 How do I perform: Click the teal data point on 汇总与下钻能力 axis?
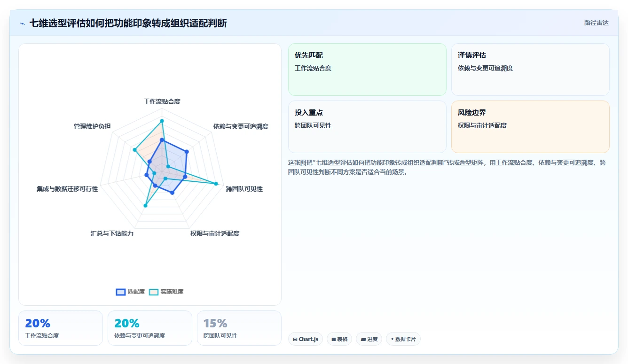[146, 205]
